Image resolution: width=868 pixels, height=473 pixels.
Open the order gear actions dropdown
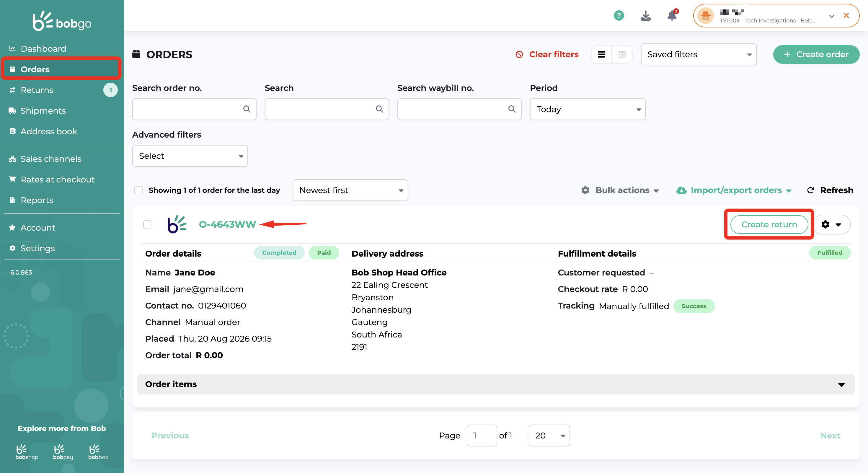[x=832, y=224]
